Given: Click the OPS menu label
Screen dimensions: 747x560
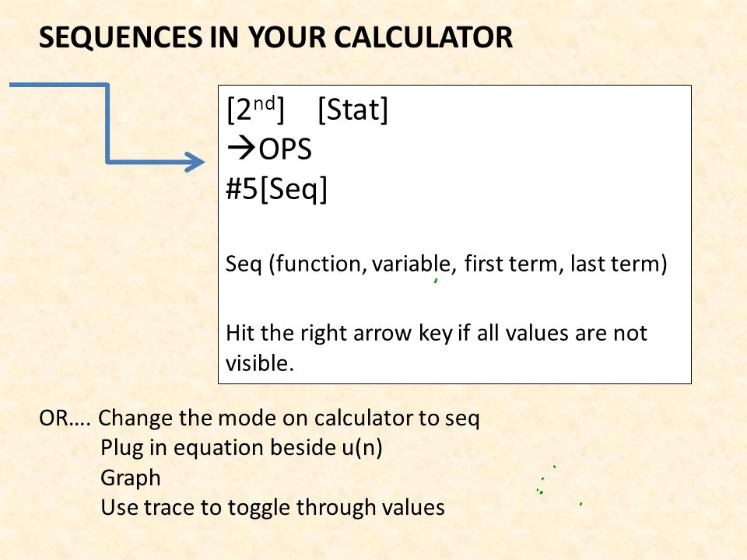Looking at the screenshot, I should [x=285, y=149].
